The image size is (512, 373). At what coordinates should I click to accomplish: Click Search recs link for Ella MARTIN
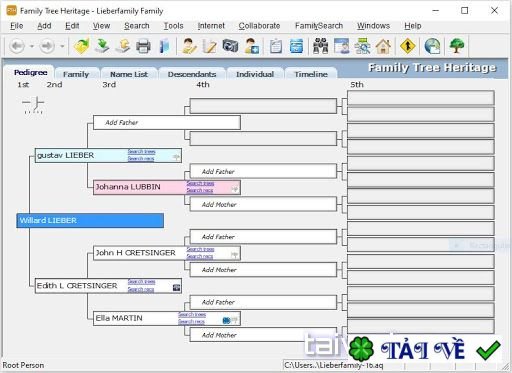pos(191,322)
